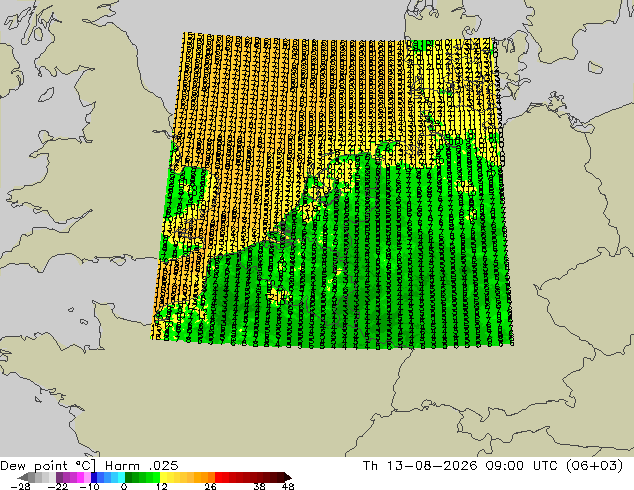The width and height of the screenshot is (634, 490).
Task: Click the forecast offset "(06+03)"
Action: [594, 466]
